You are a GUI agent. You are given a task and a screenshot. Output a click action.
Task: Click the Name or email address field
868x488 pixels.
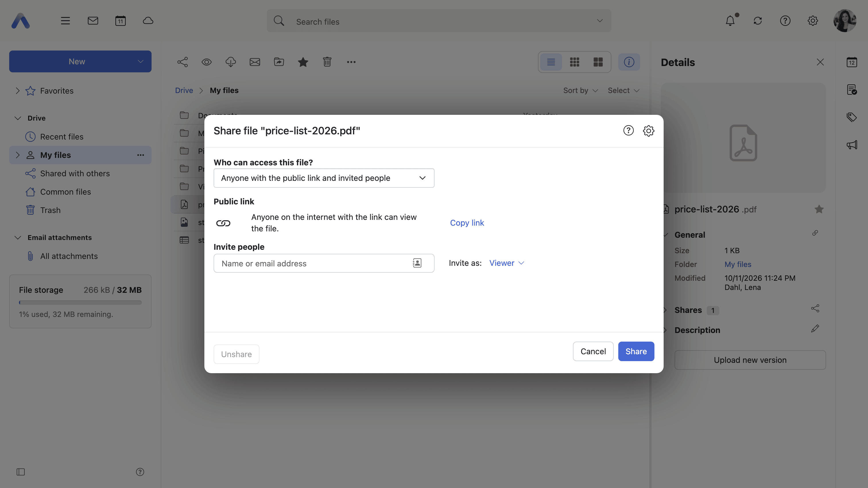(x=324, y=263)
